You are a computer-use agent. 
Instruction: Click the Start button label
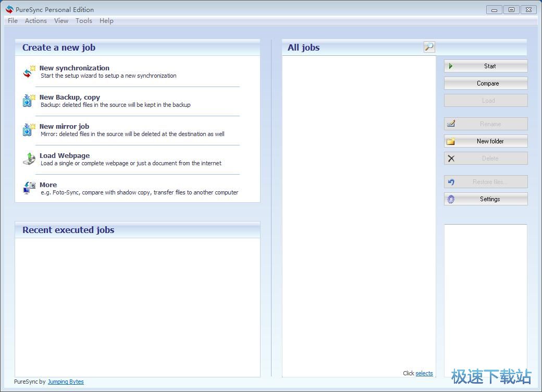[490, 66]
